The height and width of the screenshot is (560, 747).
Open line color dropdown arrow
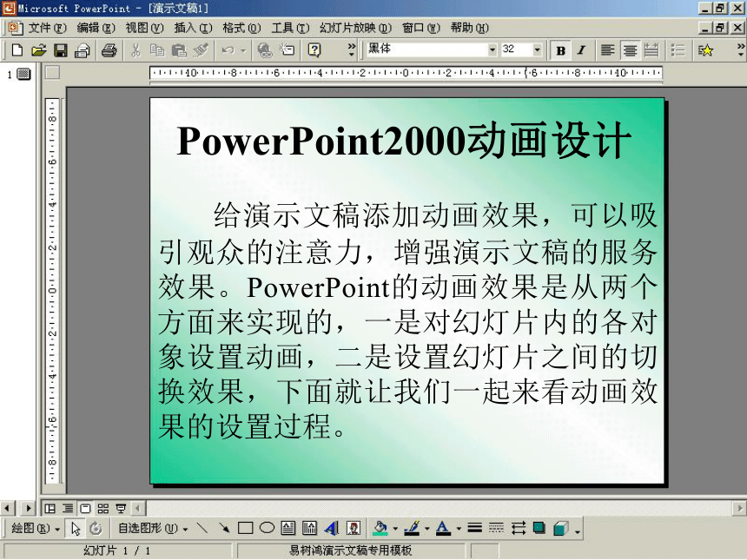(426, 529)
